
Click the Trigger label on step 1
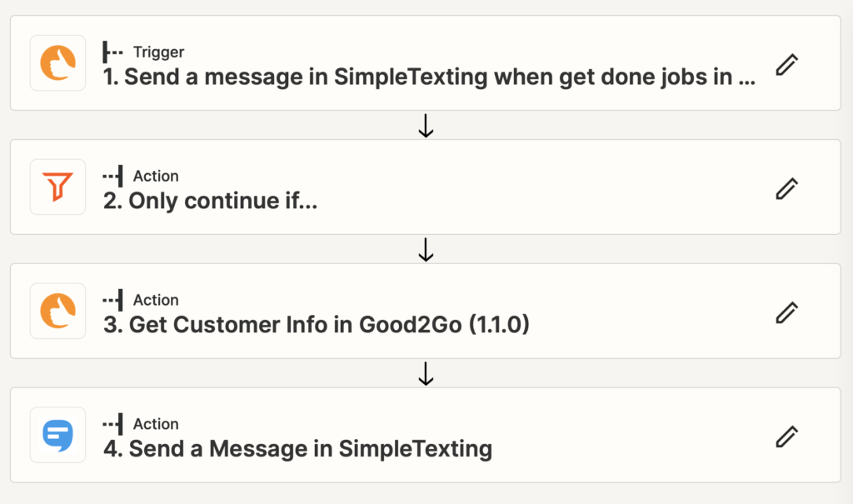point(158,52)
